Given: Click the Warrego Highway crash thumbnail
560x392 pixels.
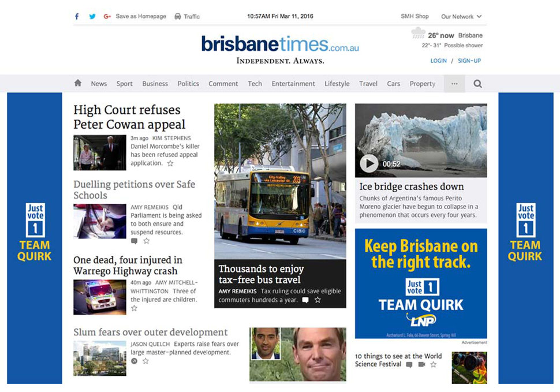Looking at the screenshot, I should pyautogui.click(x=99, y=297).
